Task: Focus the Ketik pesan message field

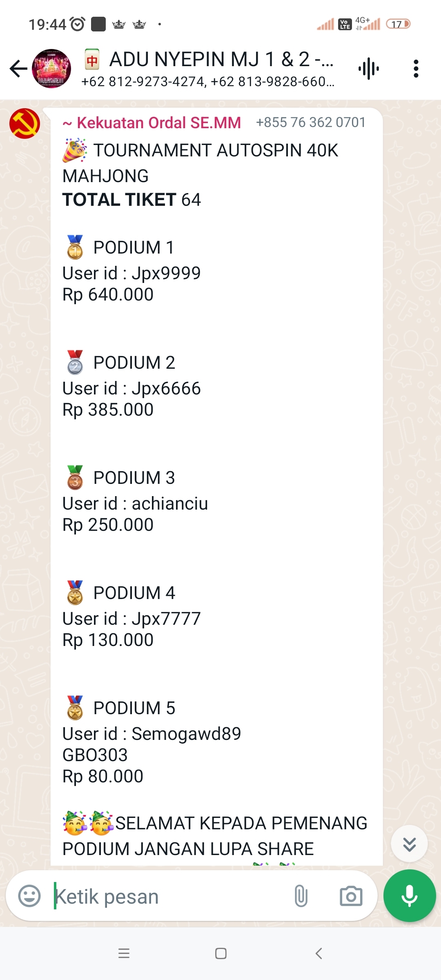Action: 163,897
